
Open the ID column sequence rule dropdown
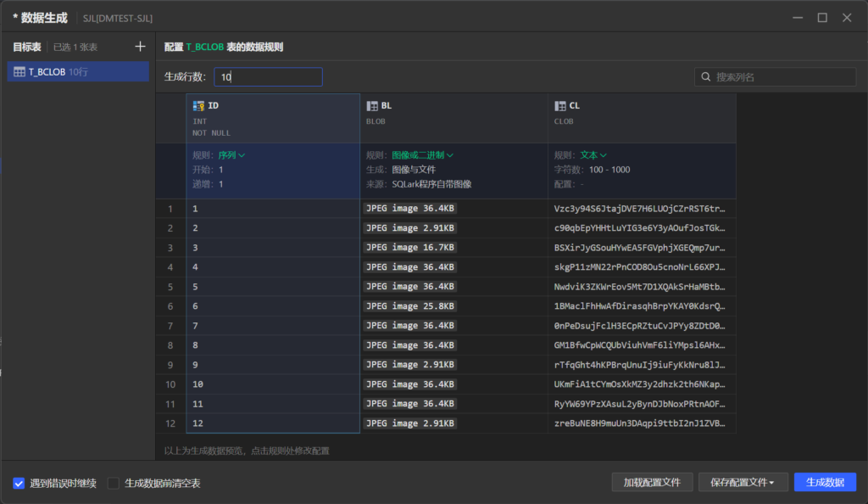click(231, 155)
